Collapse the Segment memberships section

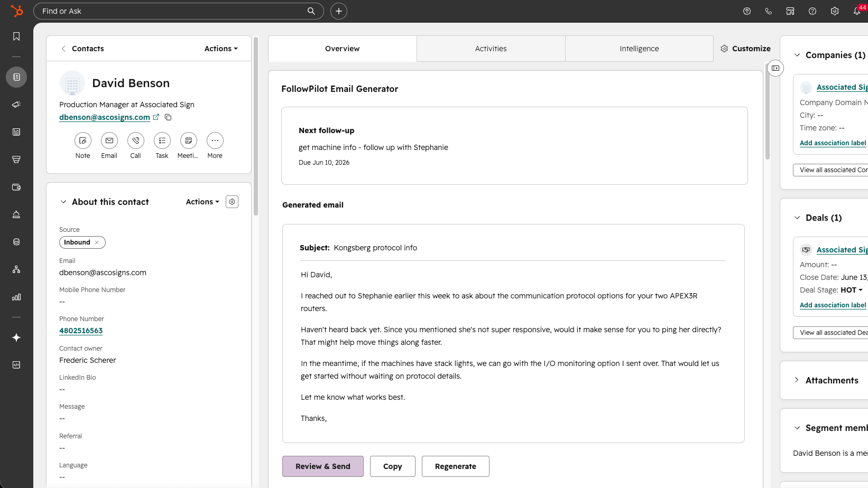[x=797, y=428]
